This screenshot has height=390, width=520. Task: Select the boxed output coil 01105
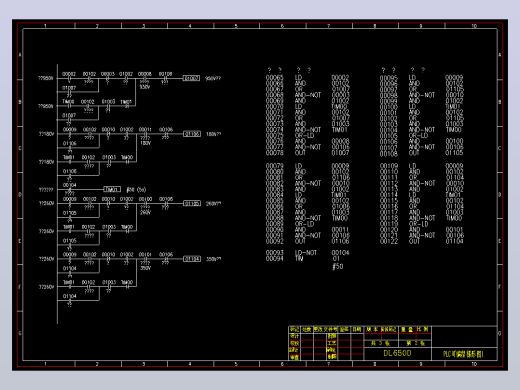(x=192, y=203)
